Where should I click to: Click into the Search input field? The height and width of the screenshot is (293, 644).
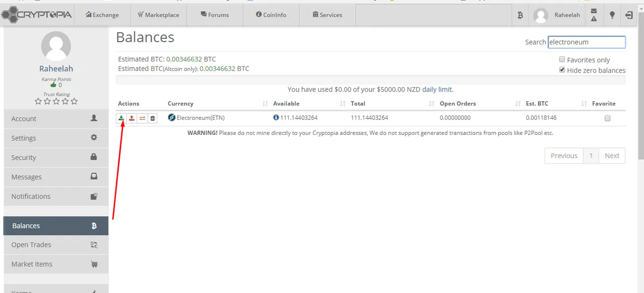(x=587, y=42)
